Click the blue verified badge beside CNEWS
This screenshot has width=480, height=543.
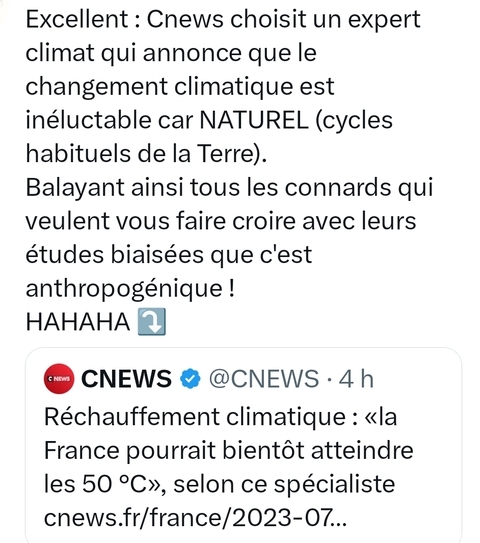coord(190,379)
